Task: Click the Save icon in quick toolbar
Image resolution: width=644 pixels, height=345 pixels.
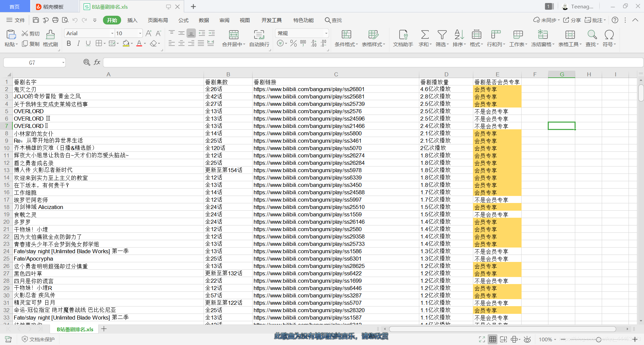Action: 36,20
